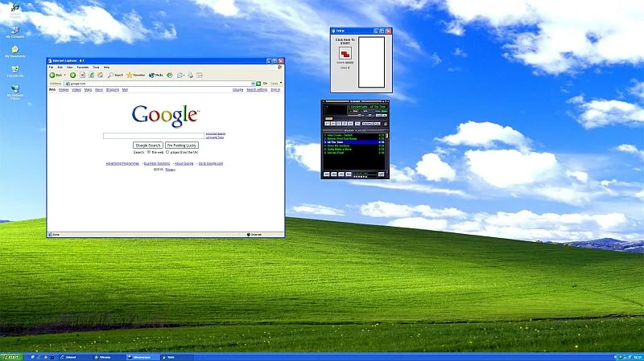Click the green Go arrow beside address bar
644x361 pixels.
point(258,84)
